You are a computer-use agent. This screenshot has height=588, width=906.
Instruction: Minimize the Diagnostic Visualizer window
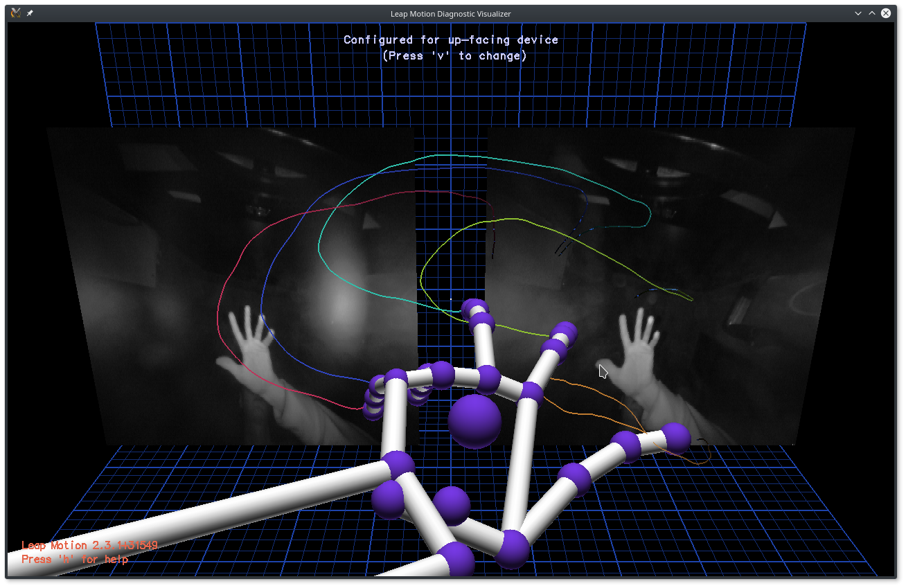(858, 13)
